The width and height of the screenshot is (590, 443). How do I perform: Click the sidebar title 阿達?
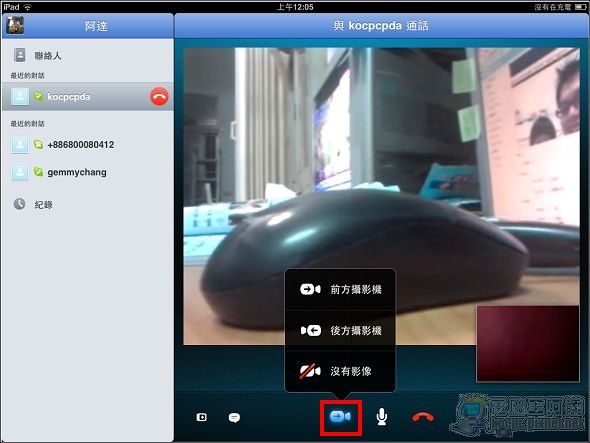(96, 26)
